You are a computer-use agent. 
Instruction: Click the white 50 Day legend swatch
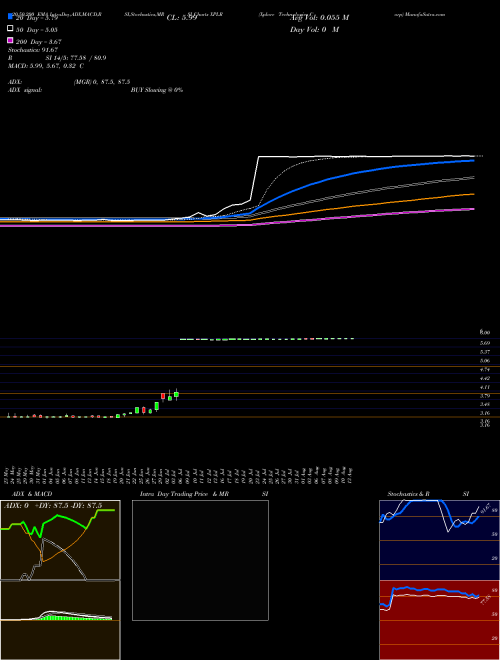10,29
